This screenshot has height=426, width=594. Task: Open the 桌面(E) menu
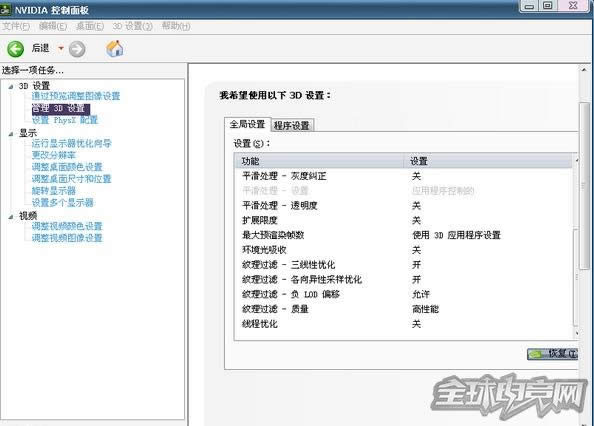[x=90, y=26]
